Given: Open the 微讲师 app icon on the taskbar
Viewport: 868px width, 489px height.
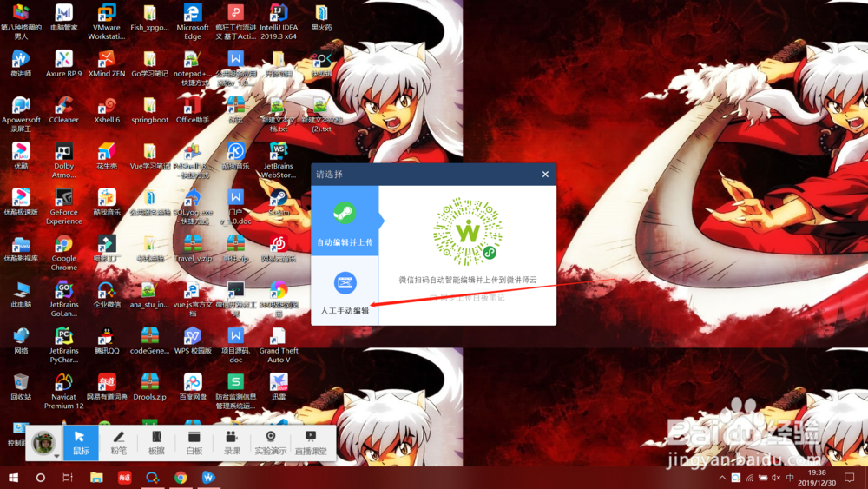Looking at the screenshot, I should click(208, 478).
